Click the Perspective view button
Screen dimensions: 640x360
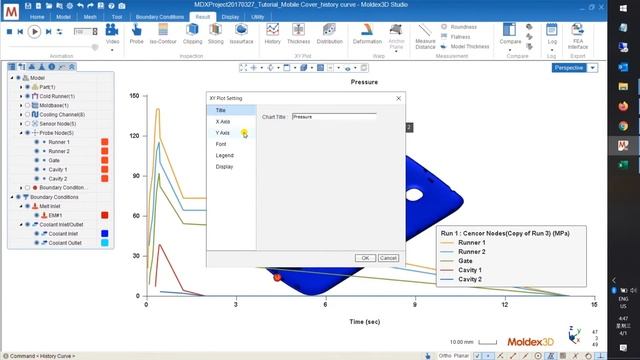click(x=569, y=68)
